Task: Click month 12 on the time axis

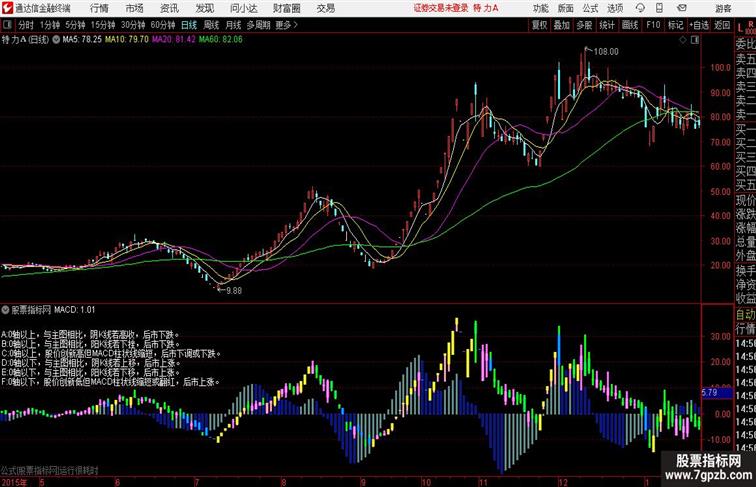Action: coord(563,482)
